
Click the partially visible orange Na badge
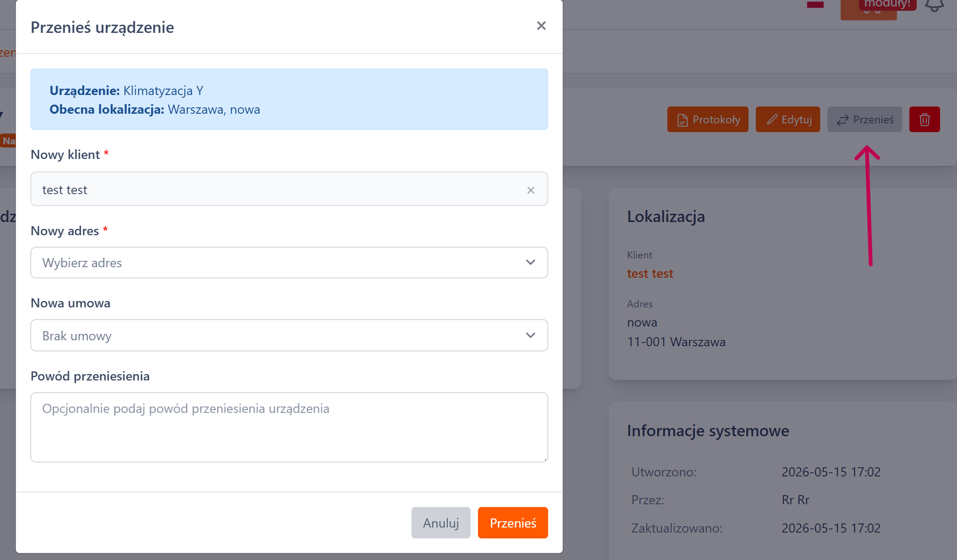pos(8,141)
